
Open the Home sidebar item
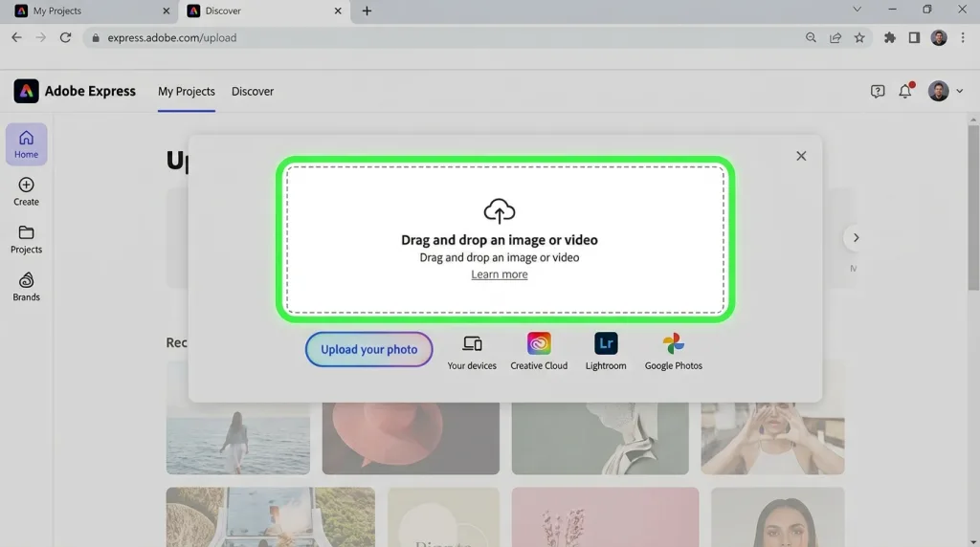tap(26, 144)
